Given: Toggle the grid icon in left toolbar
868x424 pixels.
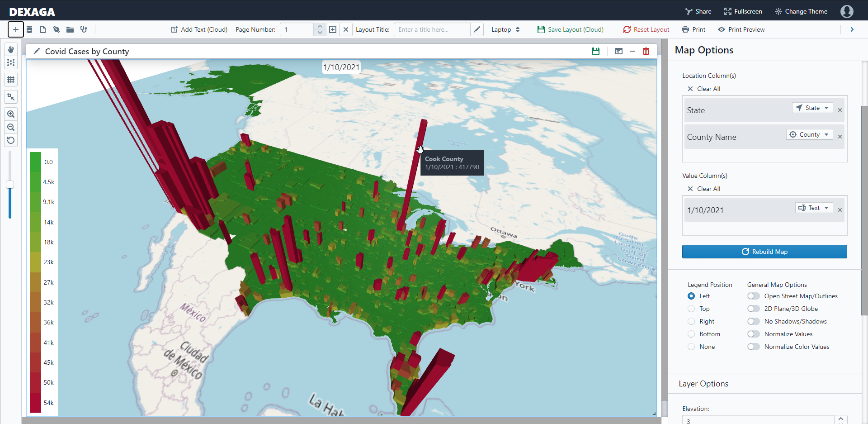Looking at the screenshot, I should pos(11,80).
